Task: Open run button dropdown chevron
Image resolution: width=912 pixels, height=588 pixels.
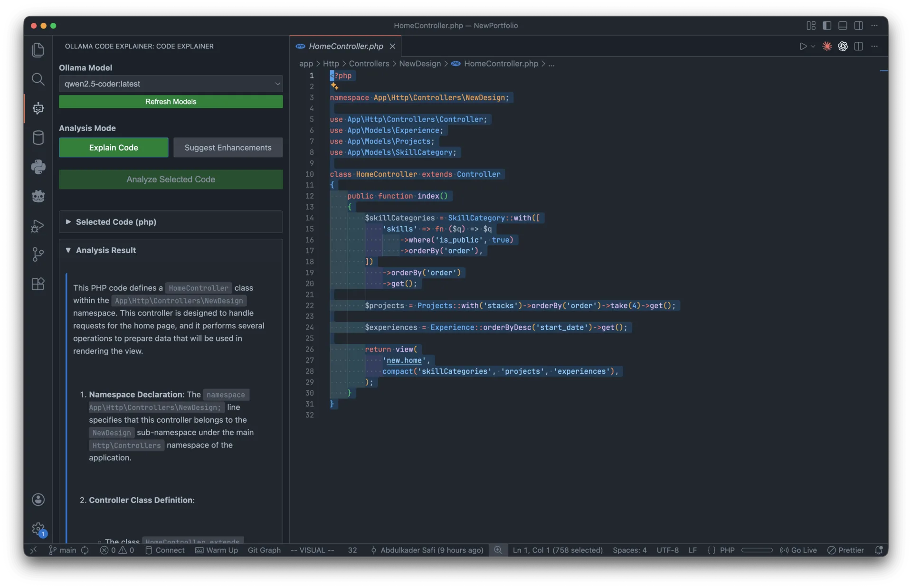Action: click(813, 46)
